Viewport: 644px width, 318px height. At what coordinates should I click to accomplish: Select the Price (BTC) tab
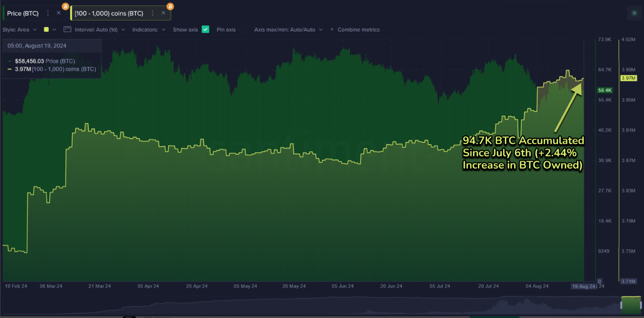[23, 13]
